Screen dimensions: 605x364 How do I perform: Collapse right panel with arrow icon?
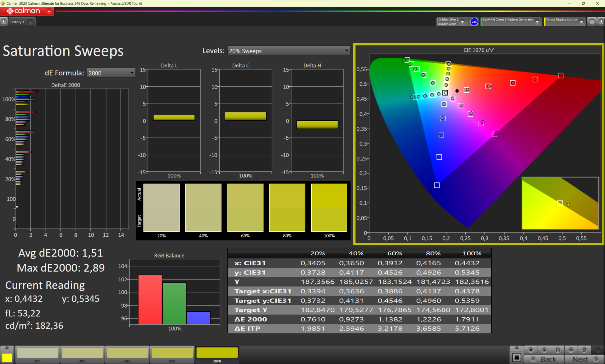click(x=601, y=21)
